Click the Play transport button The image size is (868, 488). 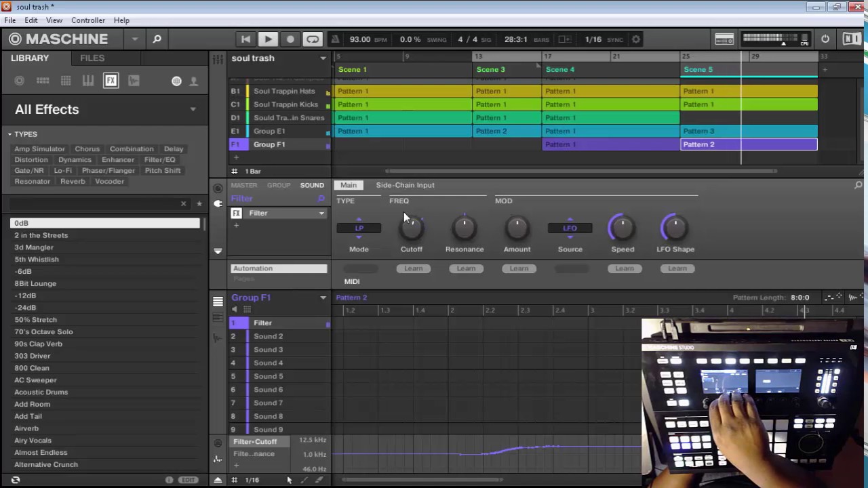coord(267,39)
